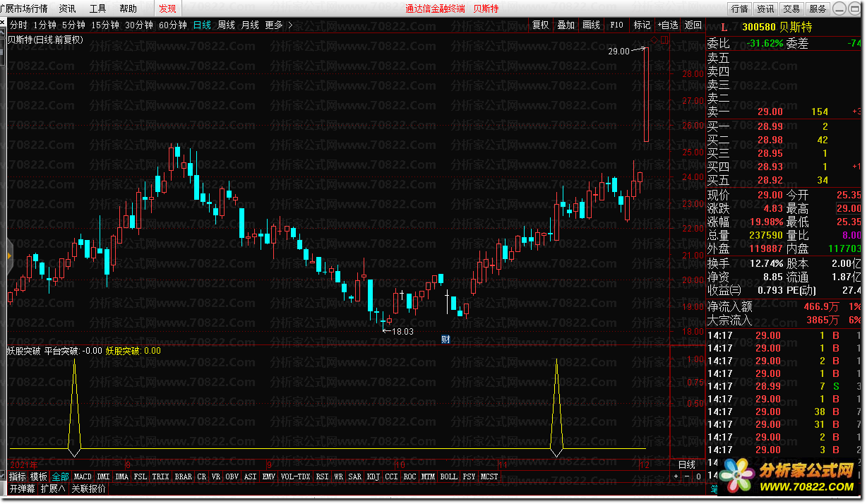
Task: Apply the MACD indicator
Action: coord(83,476)
